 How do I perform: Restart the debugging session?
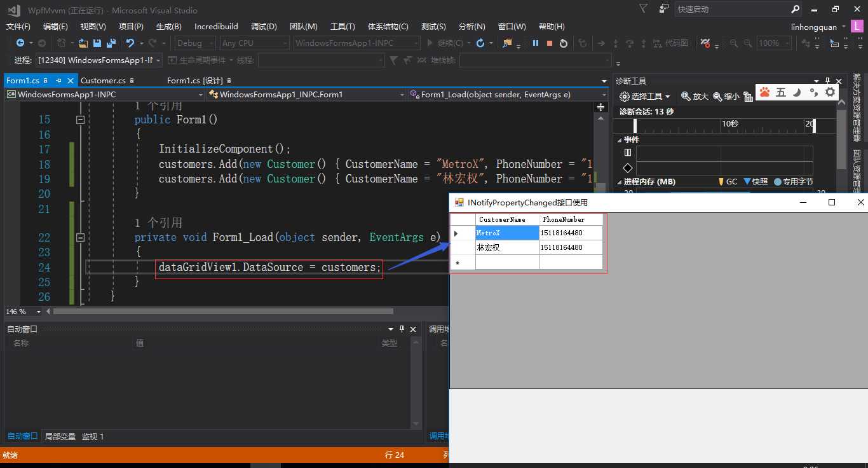coord(564,43)
